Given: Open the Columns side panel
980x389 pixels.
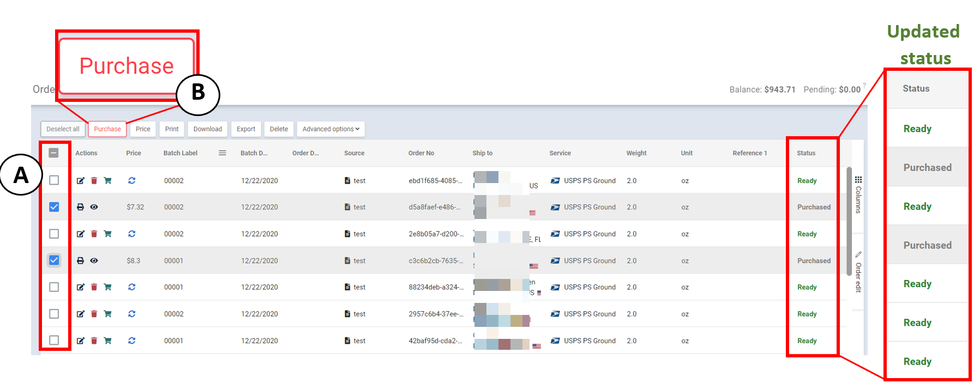Looking at the screenshot, I should (x=858, y=194).
